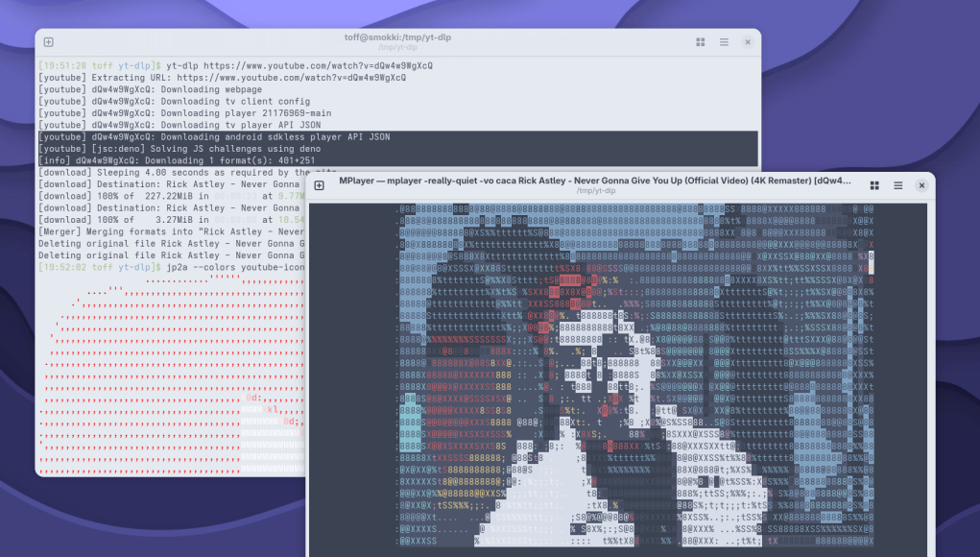The image size is (980, 557).
Task: Close the toff@smokki yt-dlp terminal window
Action: [x=747, y=42]
